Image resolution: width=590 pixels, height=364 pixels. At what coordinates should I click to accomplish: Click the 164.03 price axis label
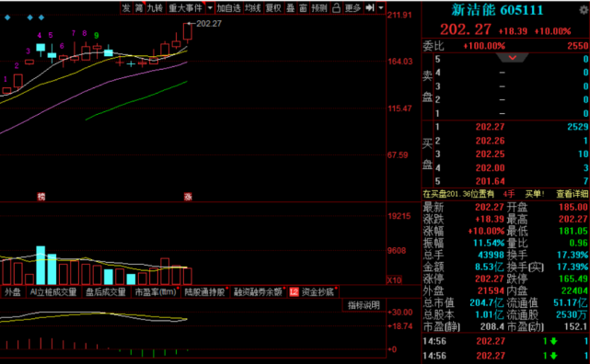[x=400, y=62]
